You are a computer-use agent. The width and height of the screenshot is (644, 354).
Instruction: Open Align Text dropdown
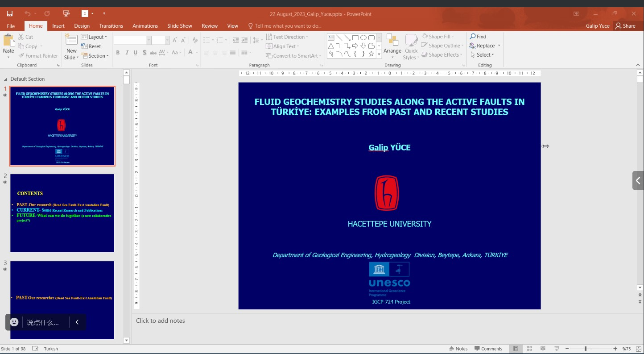[x=283, y=46]
